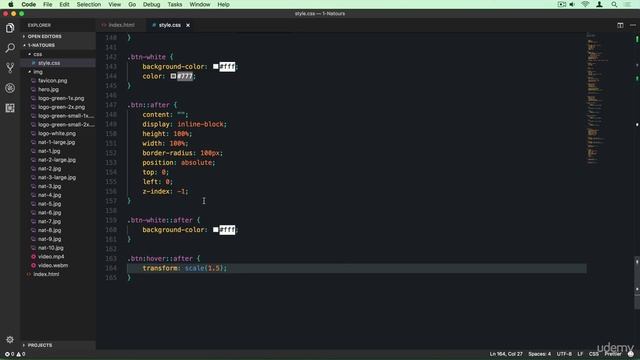Open the View menu
This screenshot has width=640, height=360.
point(114,4)
